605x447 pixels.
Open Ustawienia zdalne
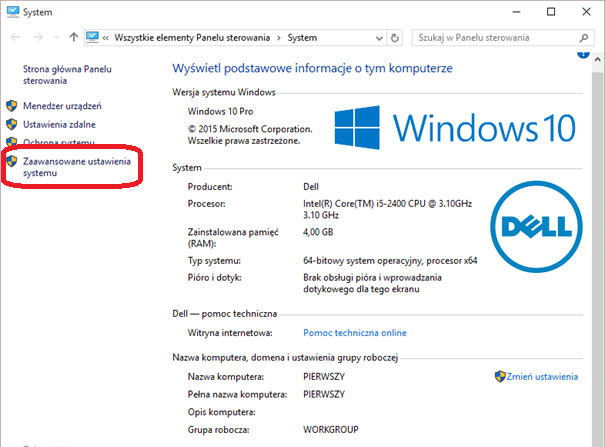(x=59, y=125)
